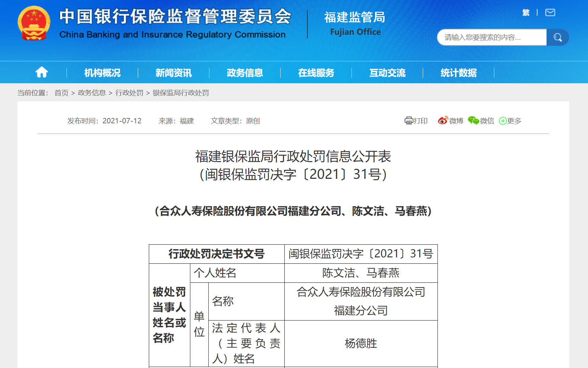The height and width of the screenshot is (368, 588).
Task: Open 政务信息 menu
Action: pyautogui.click(x=245, y=73)
